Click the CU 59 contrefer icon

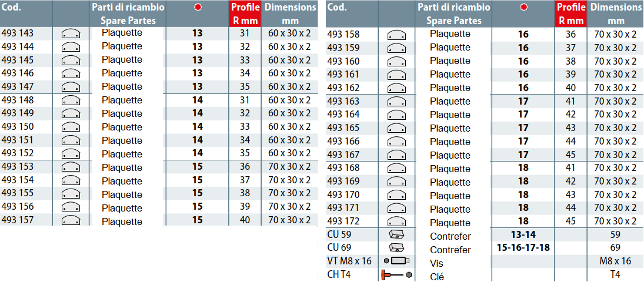point(397,236)
